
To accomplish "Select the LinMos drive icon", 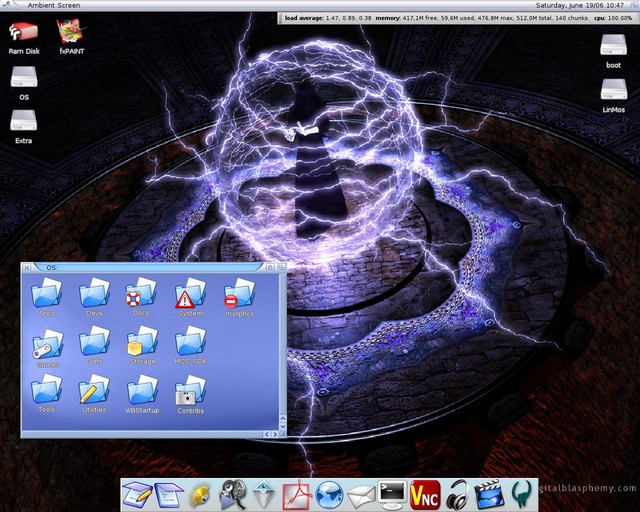I will click(613, 95).
